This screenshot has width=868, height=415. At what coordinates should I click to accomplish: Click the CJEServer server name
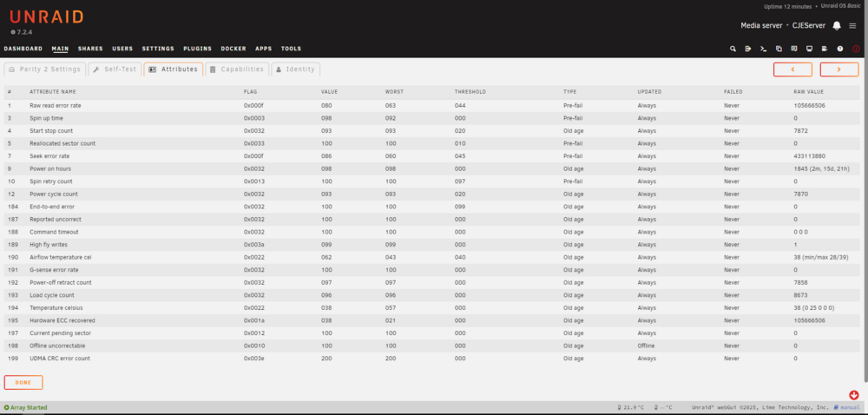click(809, 25)
